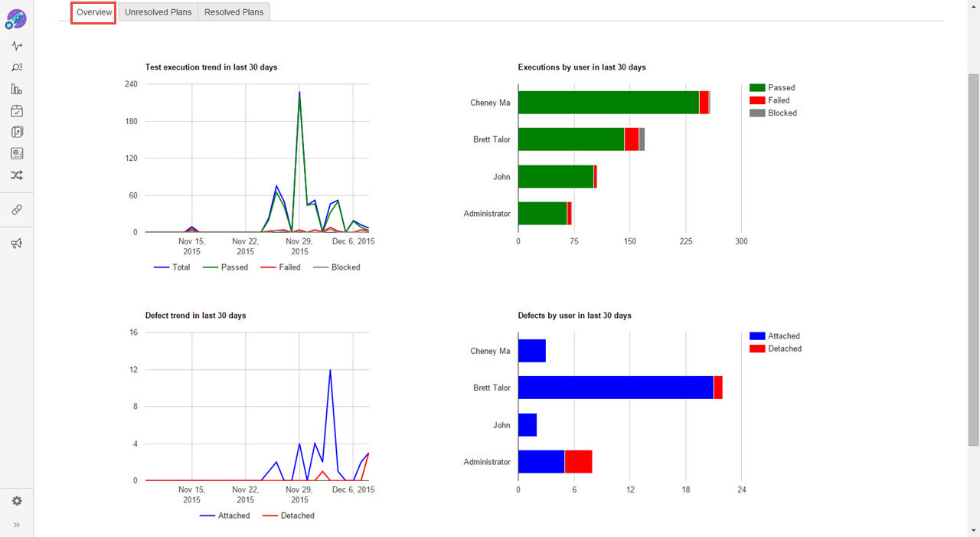
Task: Click Failed legend swatch in executions chart
Action: tap(757, 100)
